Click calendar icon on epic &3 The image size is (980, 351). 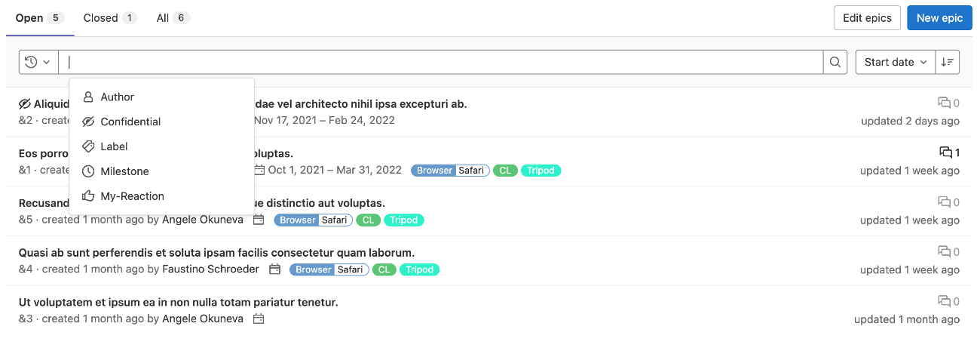pyautogui.click(x=259, y=319)
